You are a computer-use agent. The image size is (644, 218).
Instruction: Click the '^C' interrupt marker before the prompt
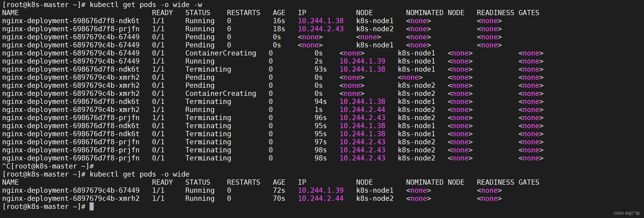click(x=6, y=166)
